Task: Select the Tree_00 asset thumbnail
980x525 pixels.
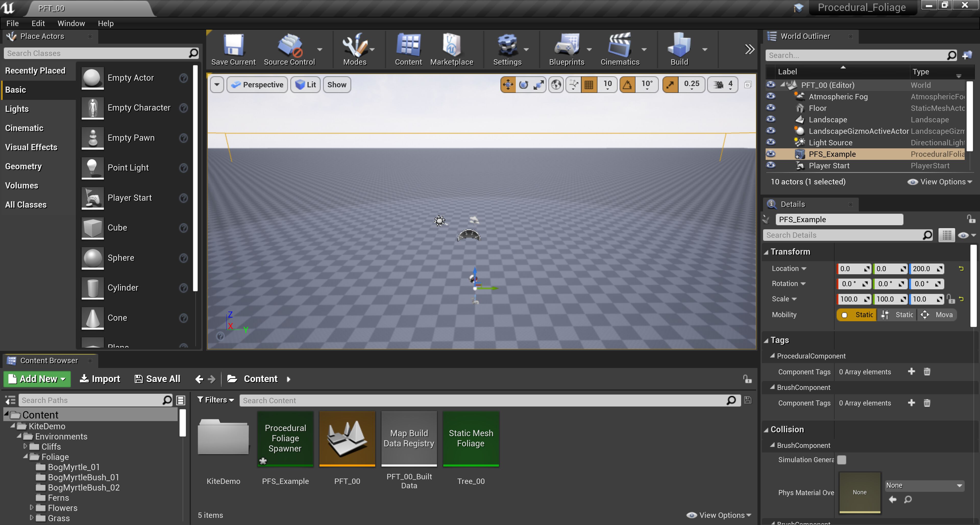Action: [471, 439]
